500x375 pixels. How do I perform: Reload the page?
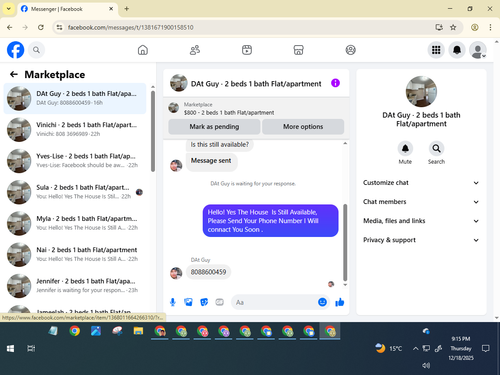pyautogui.click(x=41, y=27)
